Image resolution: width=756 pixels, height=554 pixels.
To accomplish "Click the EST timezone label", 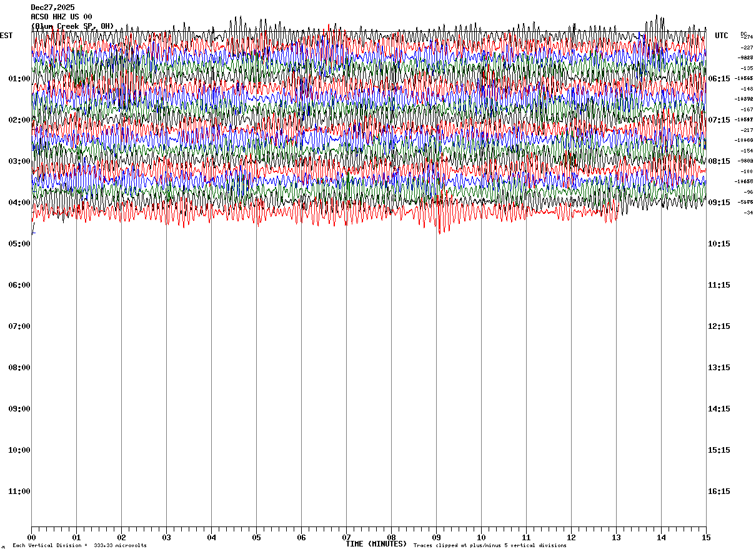I will tap(6, 36).
